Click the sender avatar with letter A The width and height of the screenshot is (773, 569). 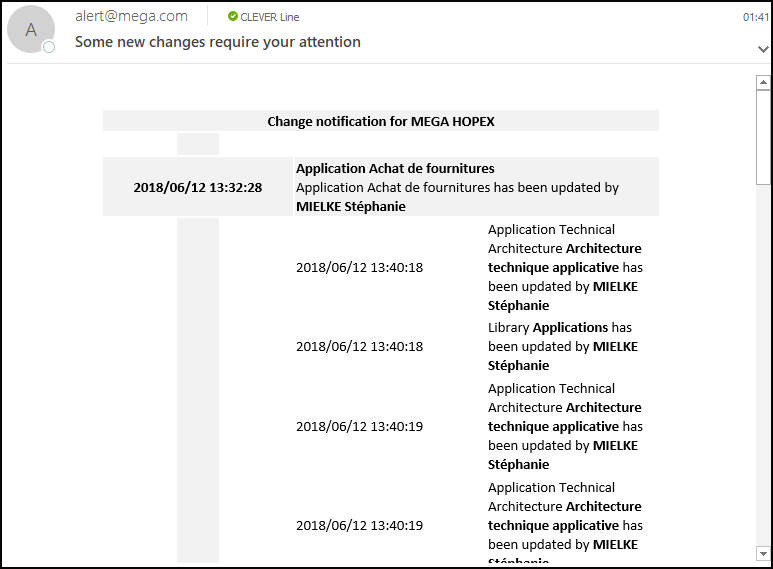click(x=31, y=29)
